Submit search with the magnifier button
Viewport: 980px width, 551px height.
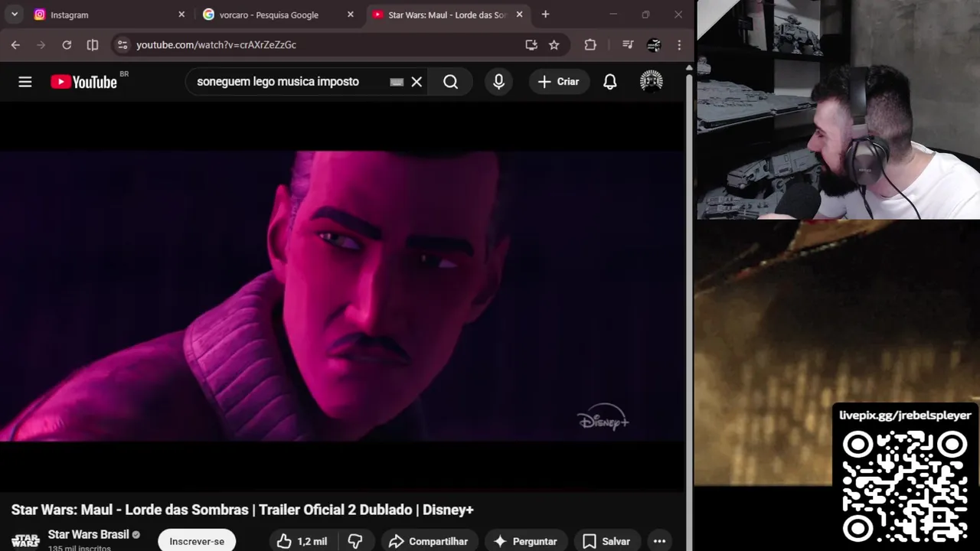point(451,82)
